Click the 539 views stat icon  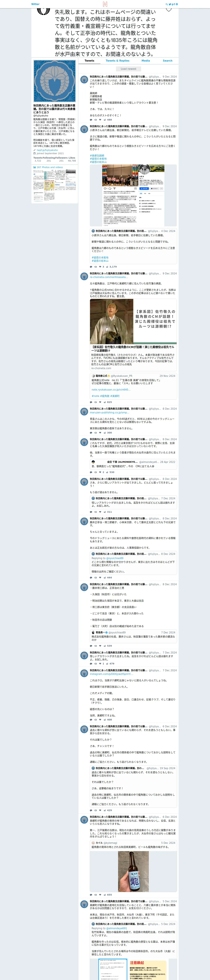pos(105,646)
